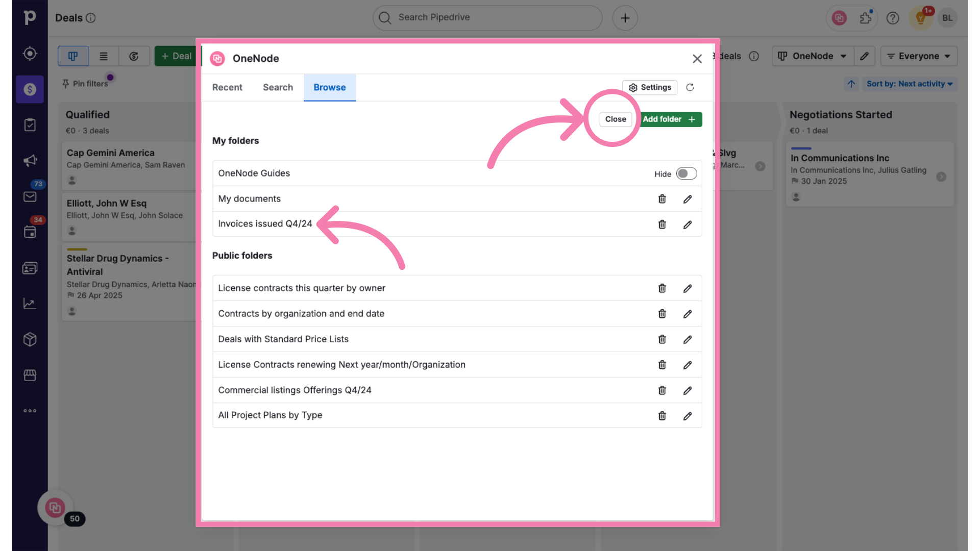
Task: Open Sort by Next activity dropdown
Action: click(910, 84)
